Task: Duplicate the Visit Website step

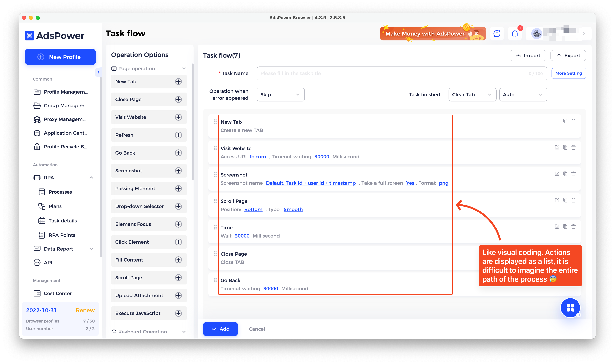Action: pyautogui.click(x=565, y=147)
